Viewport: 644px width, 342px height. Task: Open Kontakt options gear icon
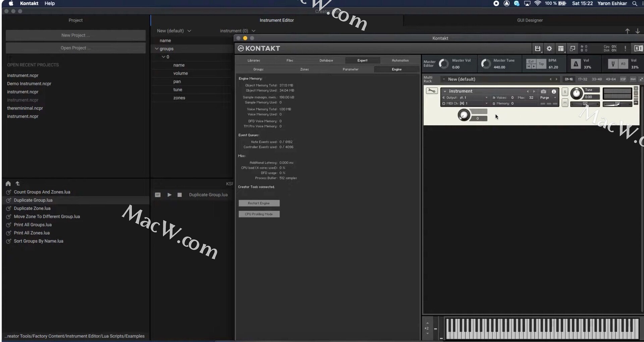click(x=549, y=49)
